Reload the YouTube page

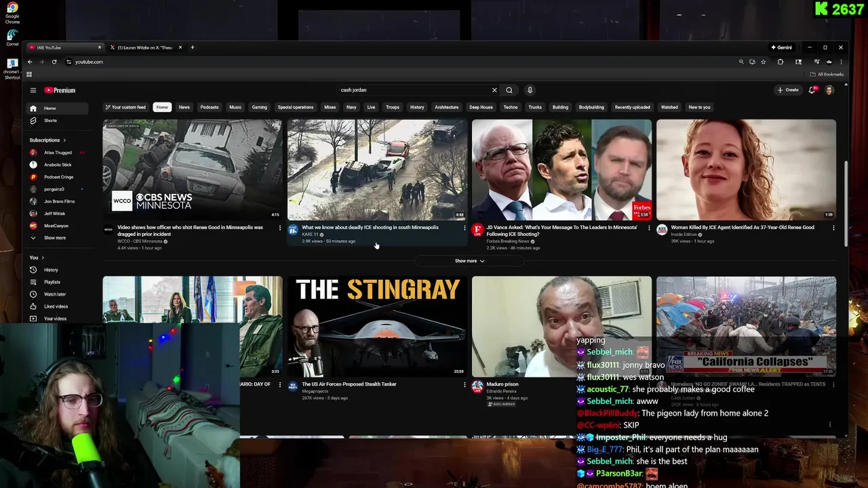tap(54, 62)
